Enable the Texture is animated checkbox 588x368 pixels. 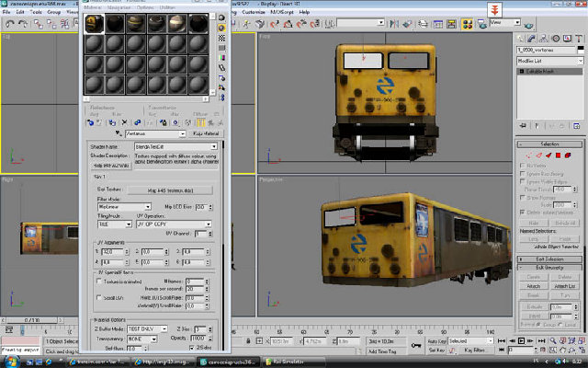click(99, 282)
